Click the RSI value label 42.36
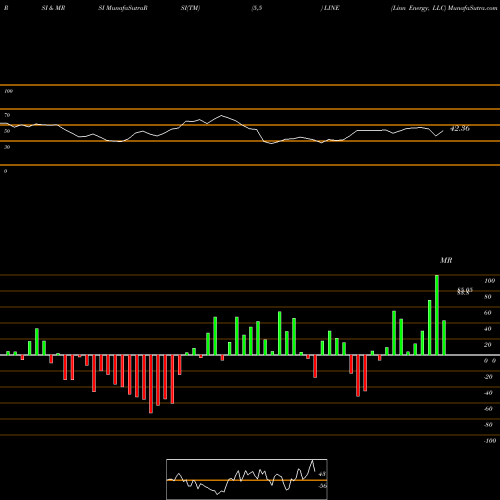This screenshot has width=500, height=500. click(x=460, y=128)
